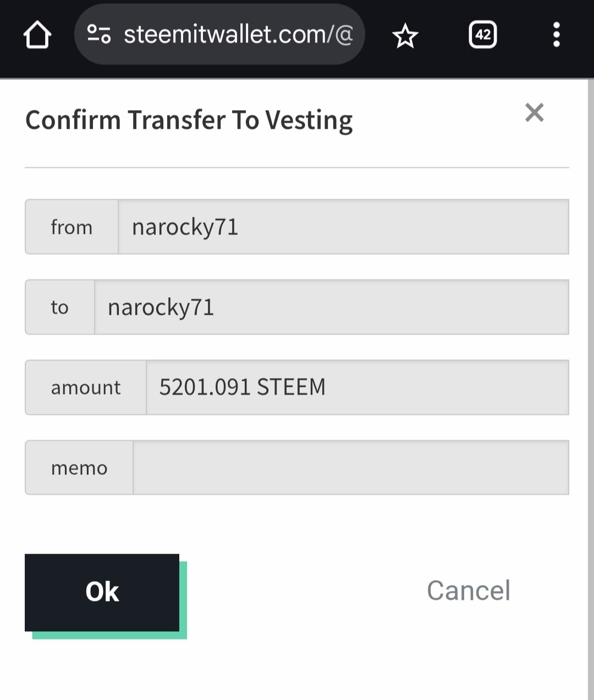Click the steemitwallet.com address bar URL
594x700 pixels.
238,35
